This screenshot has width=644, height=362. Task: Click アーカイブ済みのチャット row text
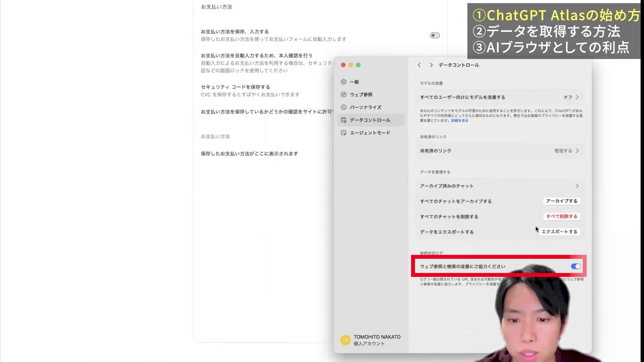[x=447, y=186]
